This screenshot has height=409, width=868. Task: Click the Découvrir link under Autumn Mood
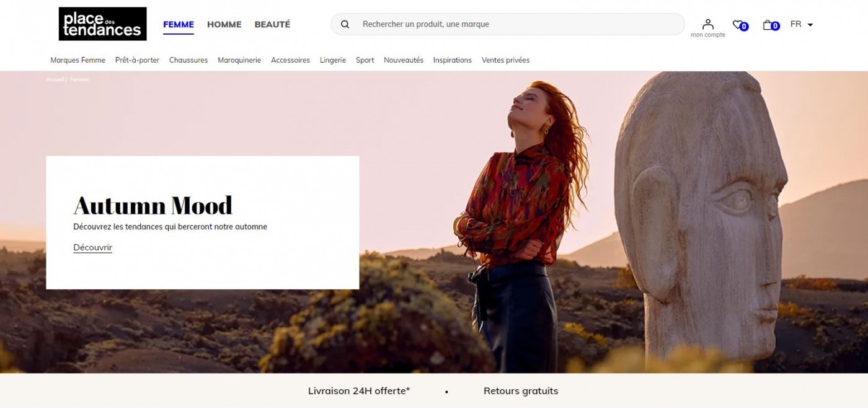coord(92,248)
